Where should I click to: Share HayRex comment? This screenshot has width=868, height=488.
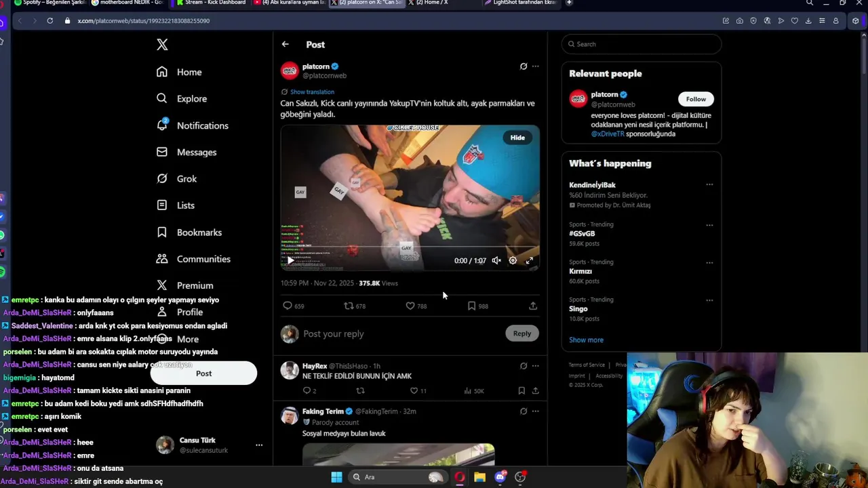coord(535,390)
